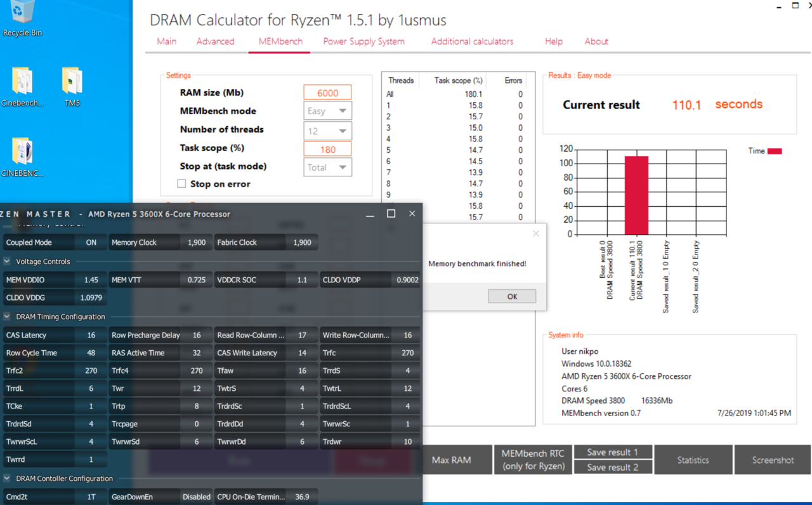Close the Memory benchmark finished dialog

pyautogui.click(x=535, y=234)
